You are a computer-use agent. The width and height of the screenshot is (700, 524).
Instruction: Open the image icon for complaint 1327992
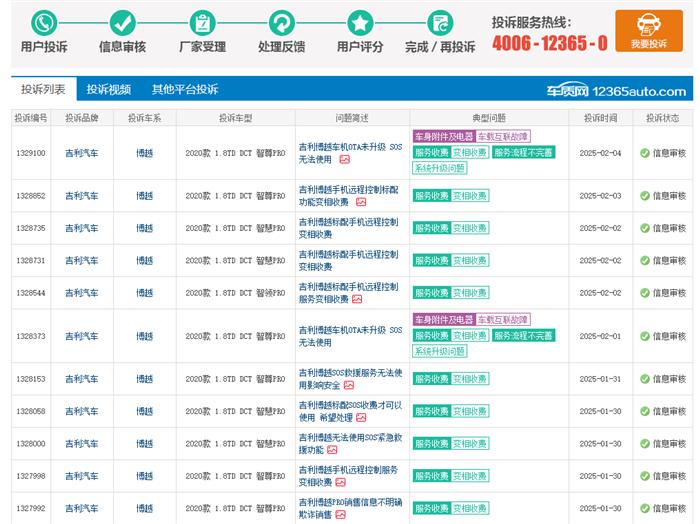click(341, 515)
